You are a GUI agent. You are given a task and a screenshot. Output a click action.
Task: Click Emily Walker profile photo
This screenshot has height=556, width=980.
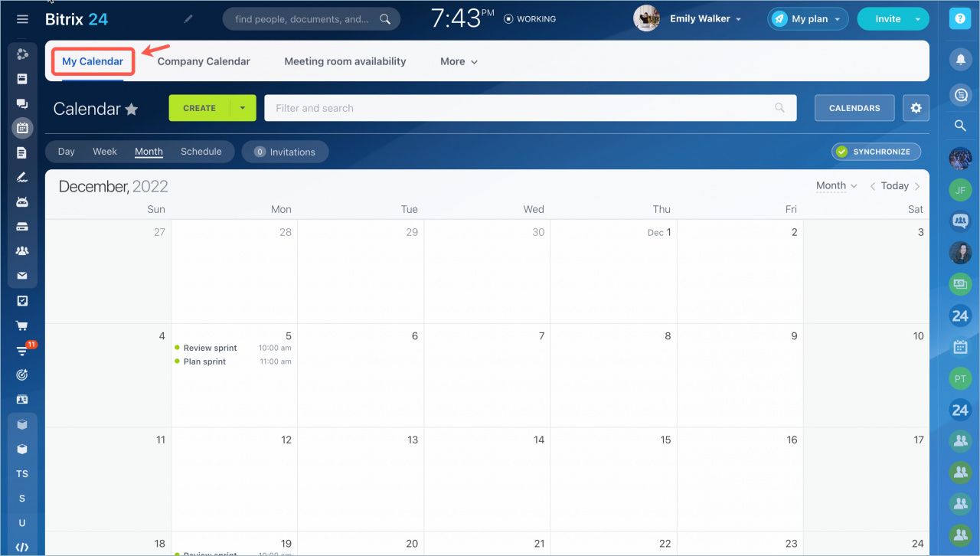(x=647, y=19)
